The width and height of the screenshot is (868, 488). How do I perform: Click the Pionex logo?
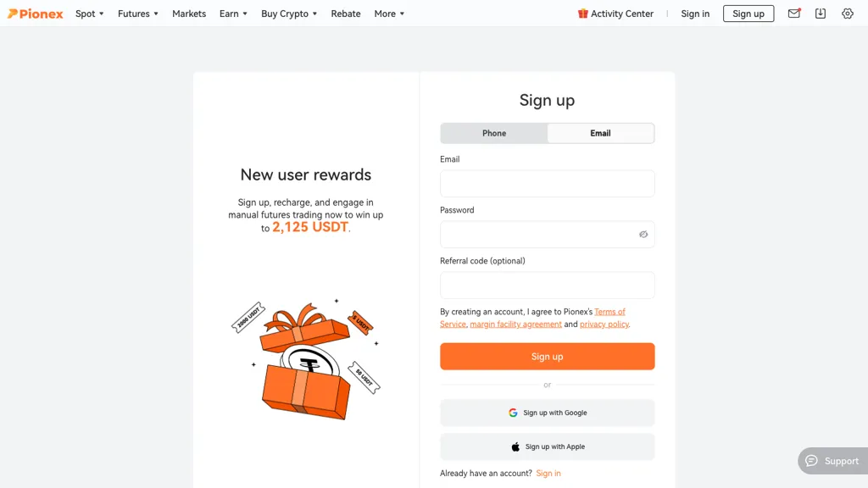(36, 14)
